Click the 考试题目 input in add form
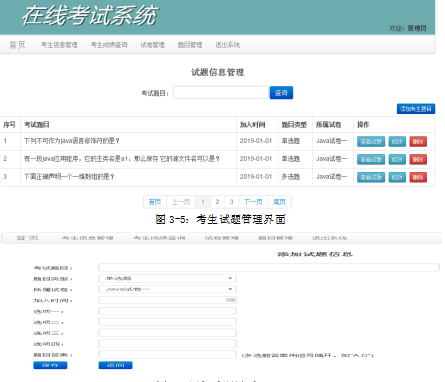Image resolution: width=445 pixels, height=382 pixels. point(269,267)
